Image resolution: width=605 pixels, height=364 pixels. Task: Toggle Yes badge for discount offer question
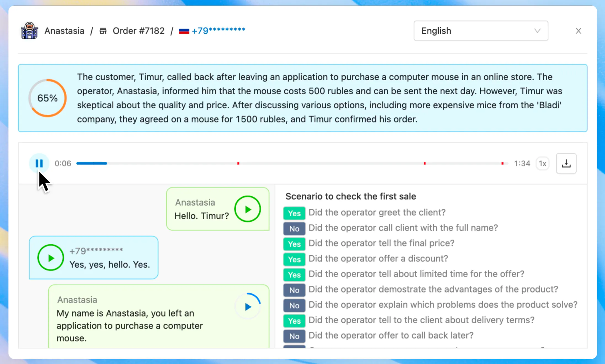294,259
